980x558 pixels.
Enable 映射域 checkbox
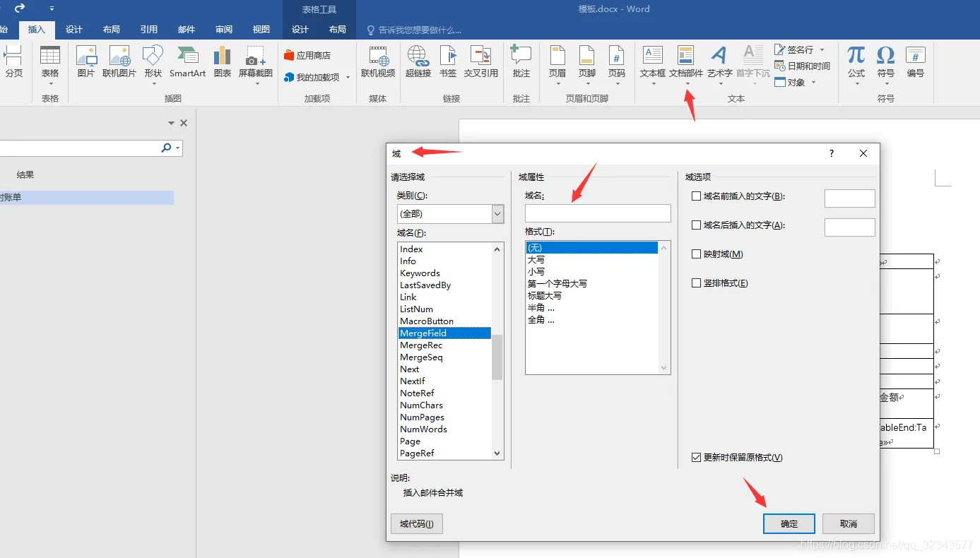(x=696, y=254)
